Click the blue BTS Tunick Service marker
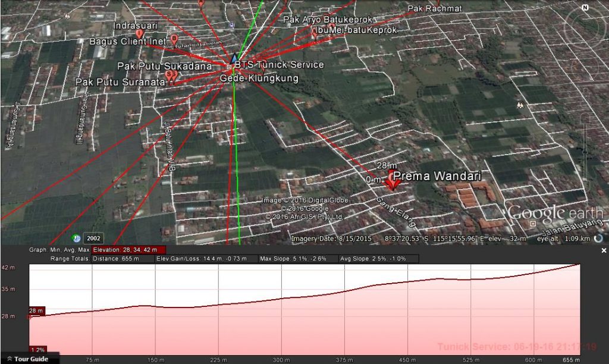Viewport: 609px width, 364px height. pos(234,59)
